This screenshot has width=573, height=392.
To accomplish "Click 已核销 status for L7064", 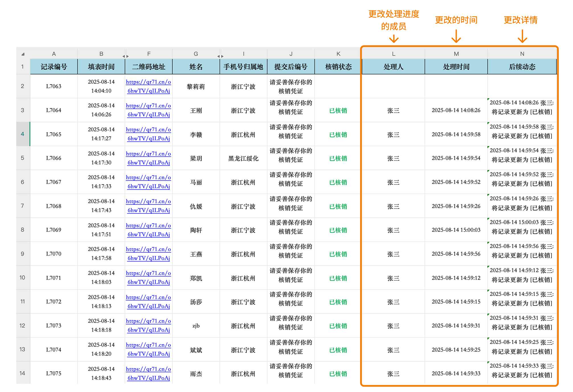I will 338,111.
